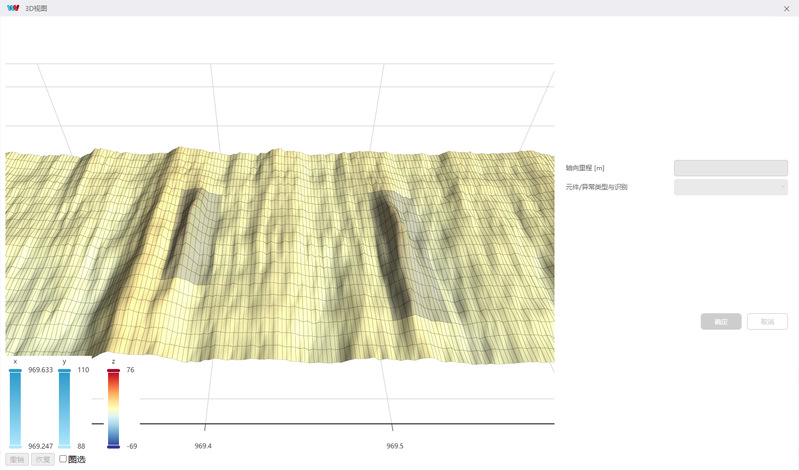The width and height of the screenshot is (799, 470).
Task: Click the 969.5 axis tick label
Action: [x=395, y=446]
